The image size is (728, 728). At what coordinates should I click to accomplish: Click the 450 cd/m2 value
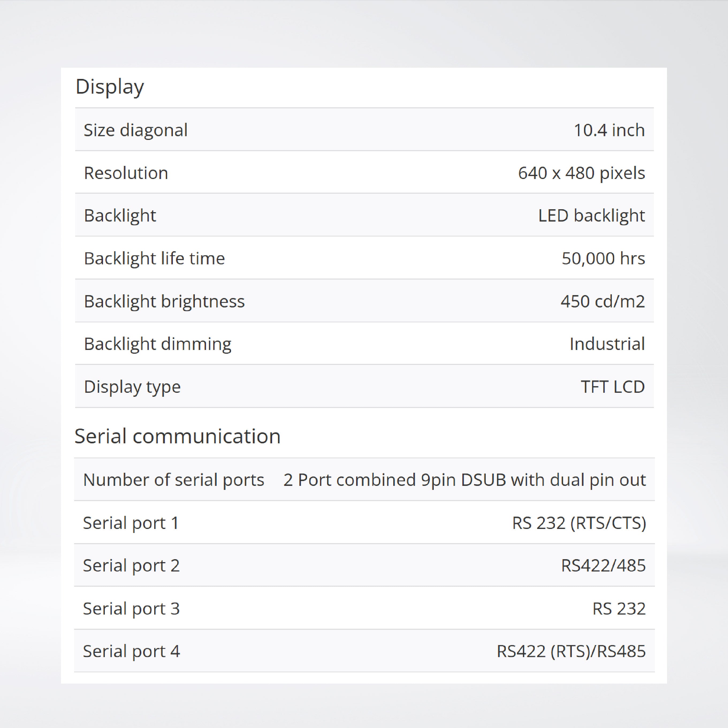[602, 302]
